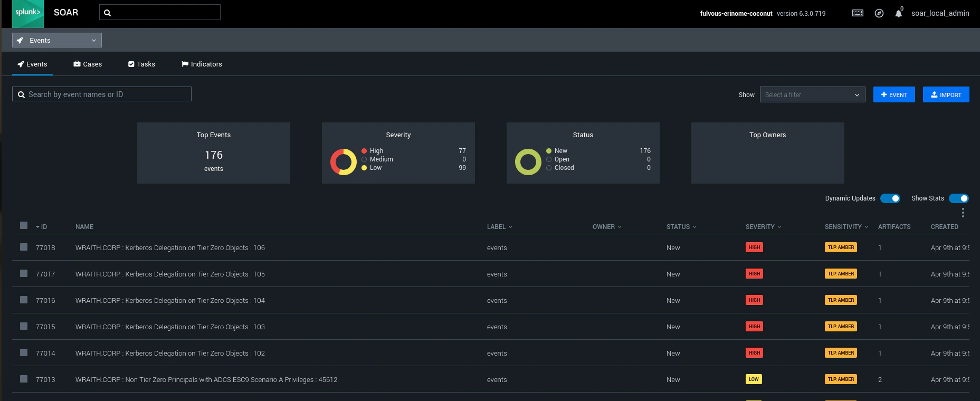The height and width of the screenshot is (401, 980).
Task: Switch to the Events tab
Action: pyautogui.click(x=32, y=64)
